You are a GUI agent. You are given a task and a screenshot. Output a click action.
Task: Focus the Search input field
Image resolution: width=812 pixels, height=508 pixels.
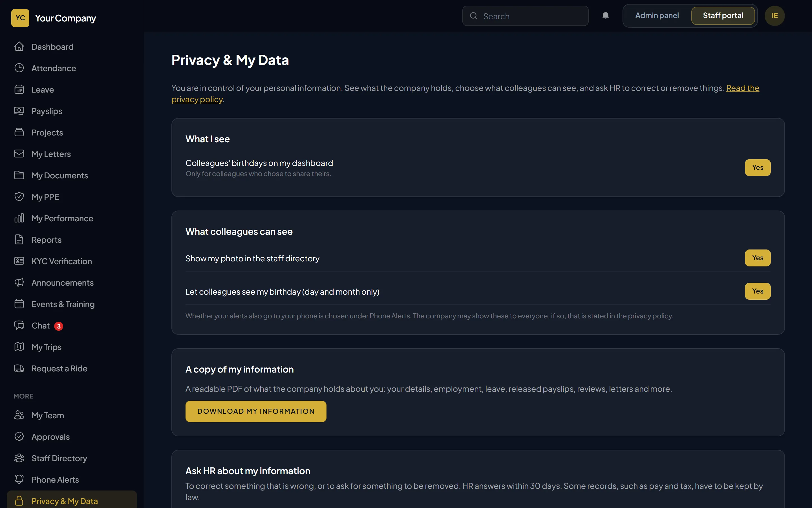[525, 16]
